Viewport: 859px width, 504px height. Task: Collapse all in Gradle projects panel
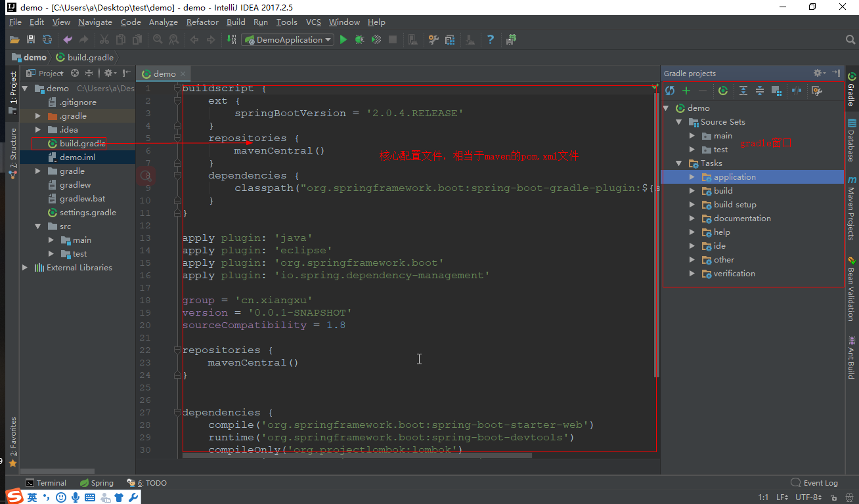[760, 91]
